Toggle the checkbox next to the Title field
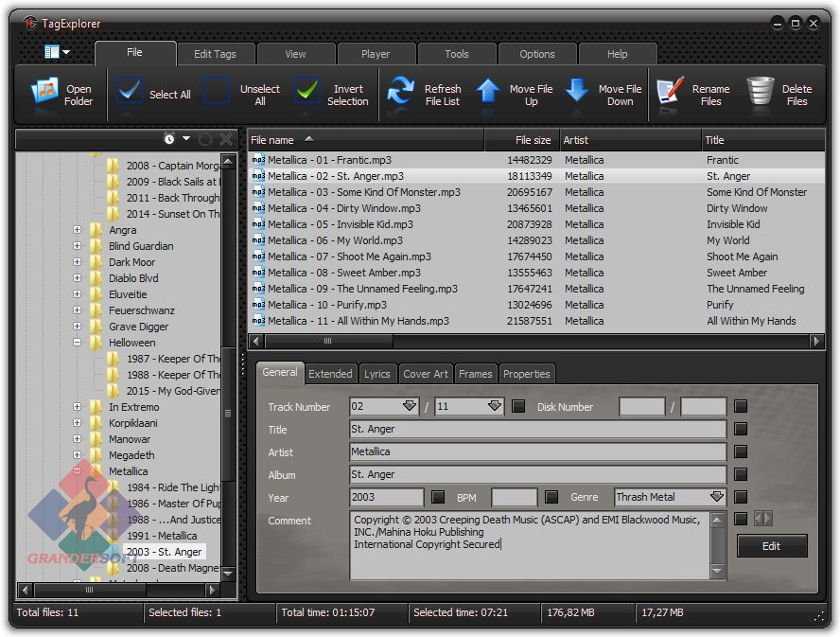The height and width of the screenshot is (637, 840). [x=741, y=430]
